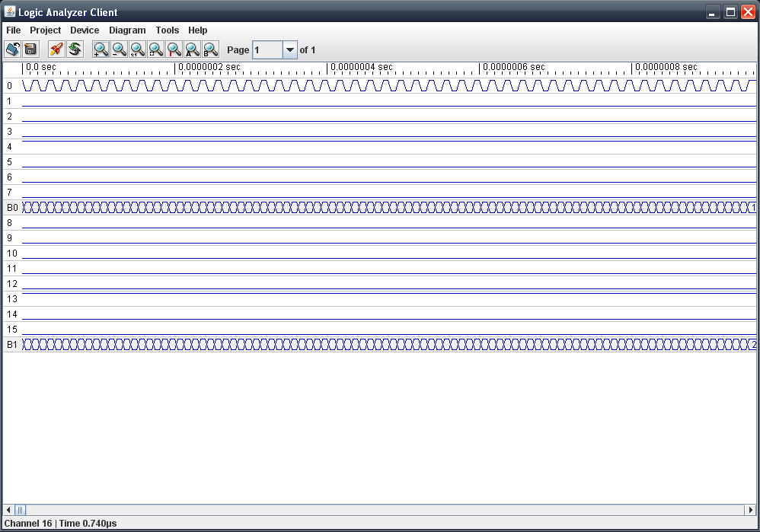Click the B1 bus data waveform
The height and width of the screenshot is (532, 760).
point(388,345)
